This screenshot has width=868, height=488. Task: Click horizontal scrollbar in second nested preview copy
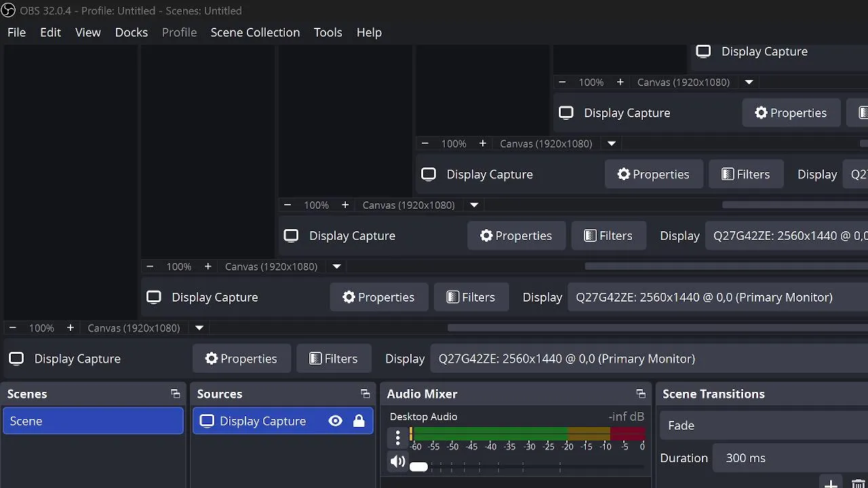pos(795,205)
